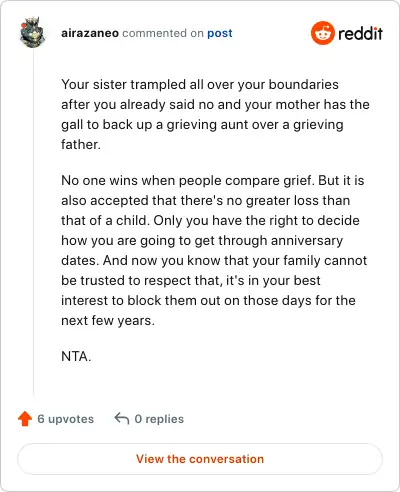Click the "6 upvotes" count label
Viewport: 400px width, 492px height.
[66, 419]
